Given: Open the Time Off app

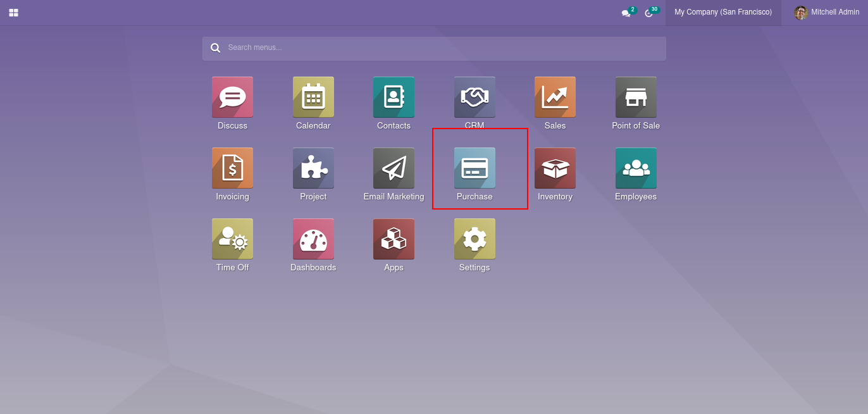Looking at the screenshot, I should pyautogui.click(x=232, y=239).
